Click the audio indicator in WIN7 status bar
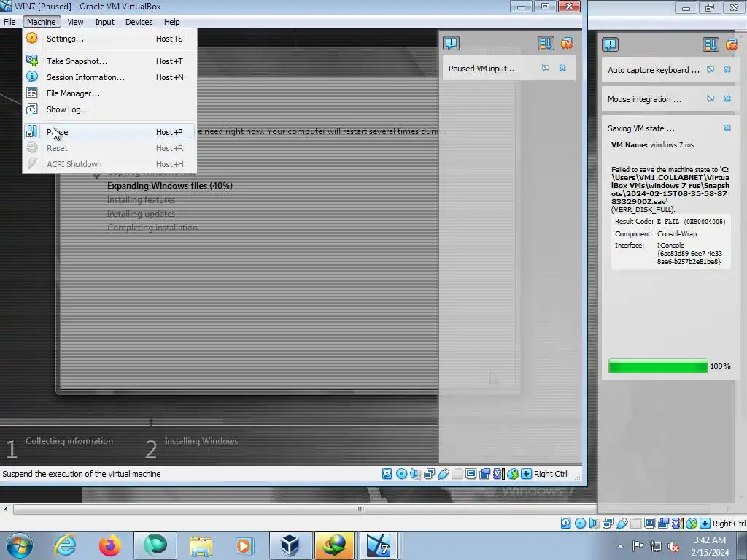 point(415,474)
